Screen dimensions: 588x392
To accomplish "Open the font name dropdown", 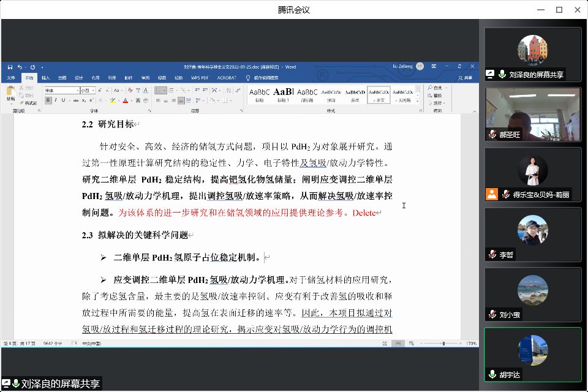I will coord(61,91).
